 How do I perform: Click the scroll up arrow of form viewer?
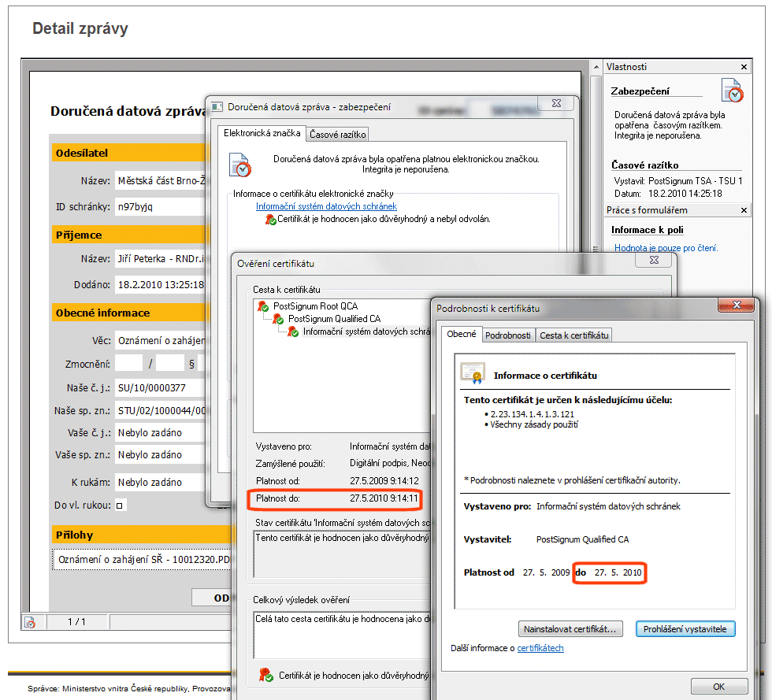[x=596, y=67]
